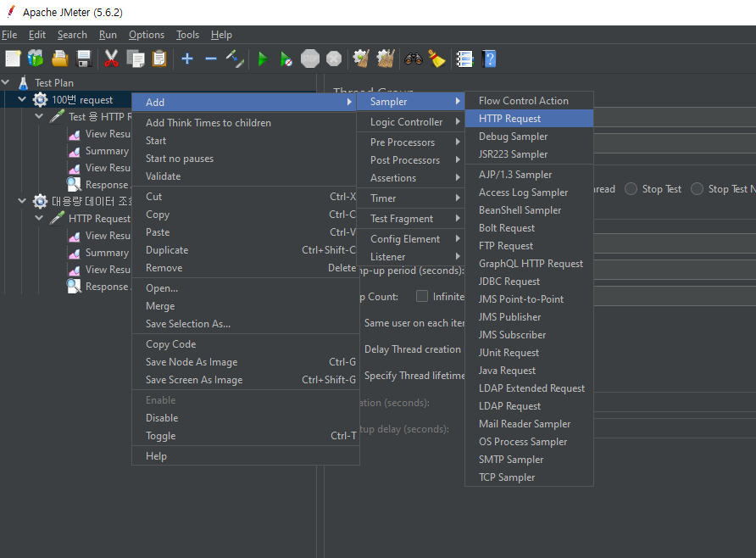The height and width of the screenshot is (558, 756).
Task: Click the Search binoculars icon
Action: click(x=414, y=59)
